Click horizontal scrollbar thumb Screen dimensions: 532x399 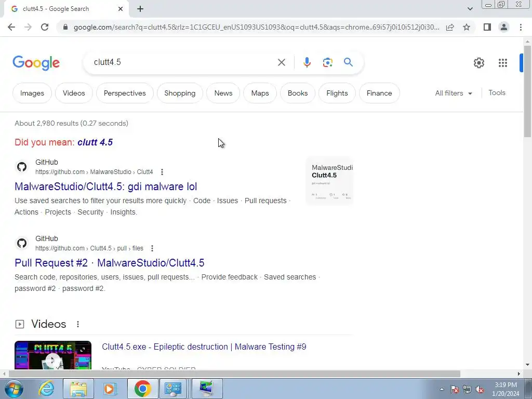(234, 374)
